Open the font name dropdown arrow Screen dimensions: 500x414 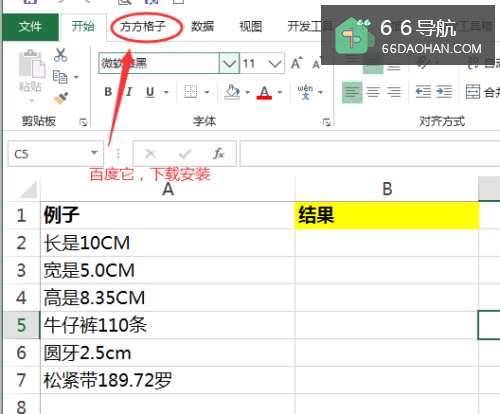pos(229,63)
